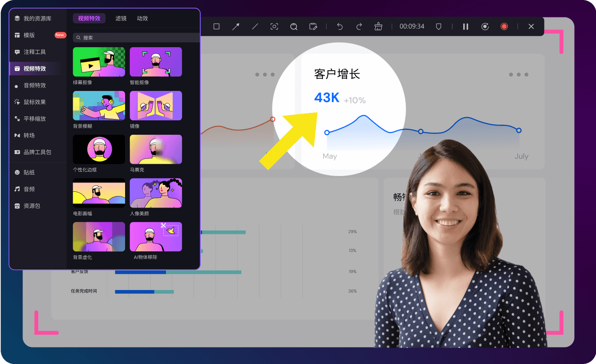The width and height of the screenshot is (596, 364).
Task: Click the 任务完成时间 row label
Action: pyautogui.click(x=84, y=291)
